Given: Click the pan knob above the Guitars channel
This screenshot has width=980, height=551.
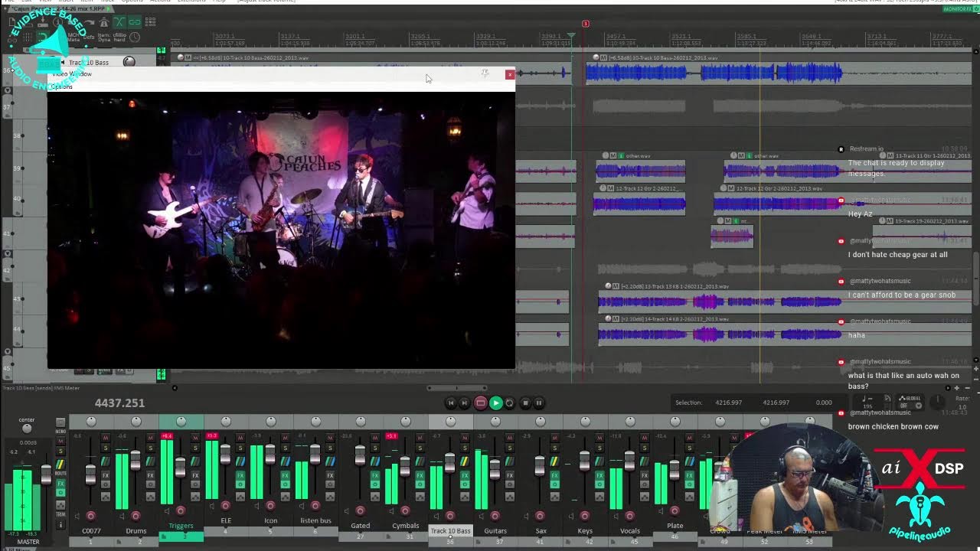Looking at the screenshot, I should pyautogui.click(x=495, y=422).
